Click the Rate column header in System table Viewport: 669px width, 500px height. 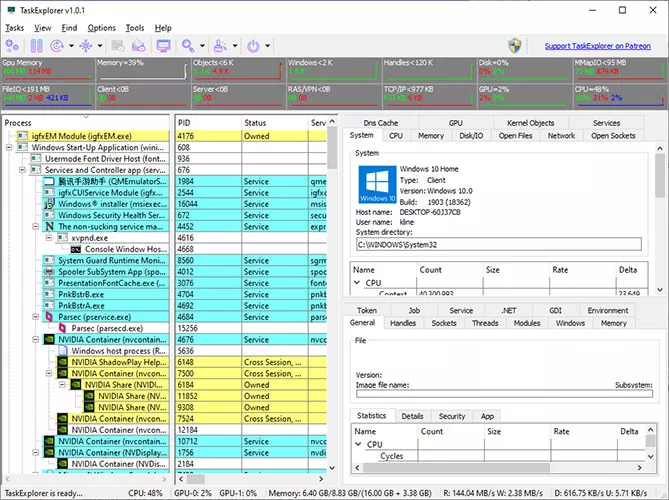583,270
